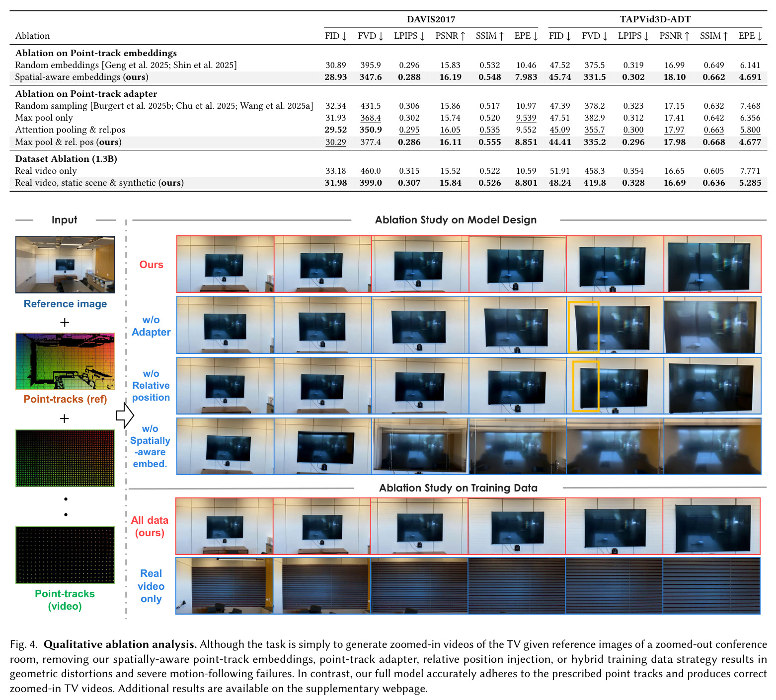776x700 pixels.
Task: Click the red 'Ours' row label
Action: 151,265
